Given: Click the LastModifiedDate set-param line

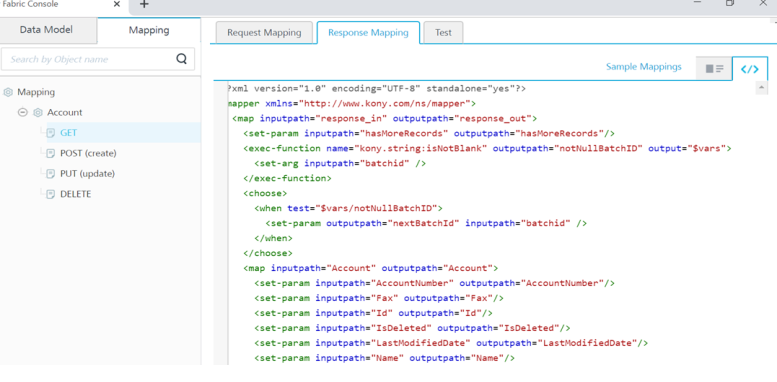Looking at the screenshot, I should (451, 343).
